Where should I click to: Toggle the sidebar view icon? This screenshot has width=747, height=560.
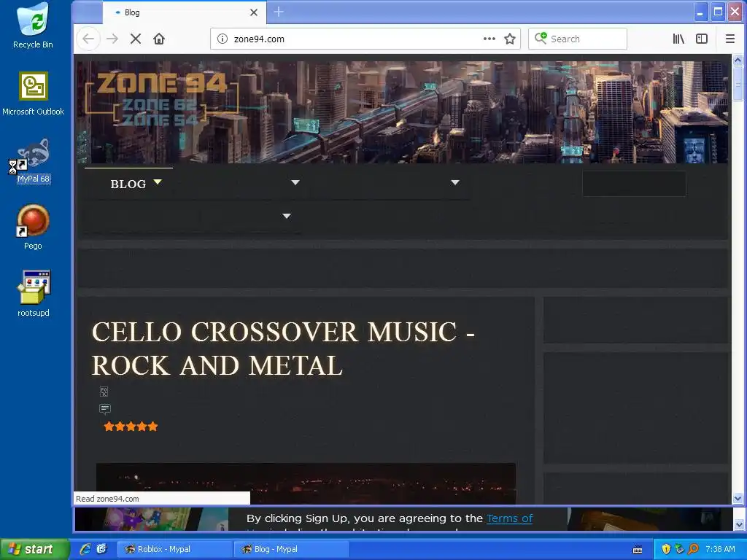pos(702,39)
